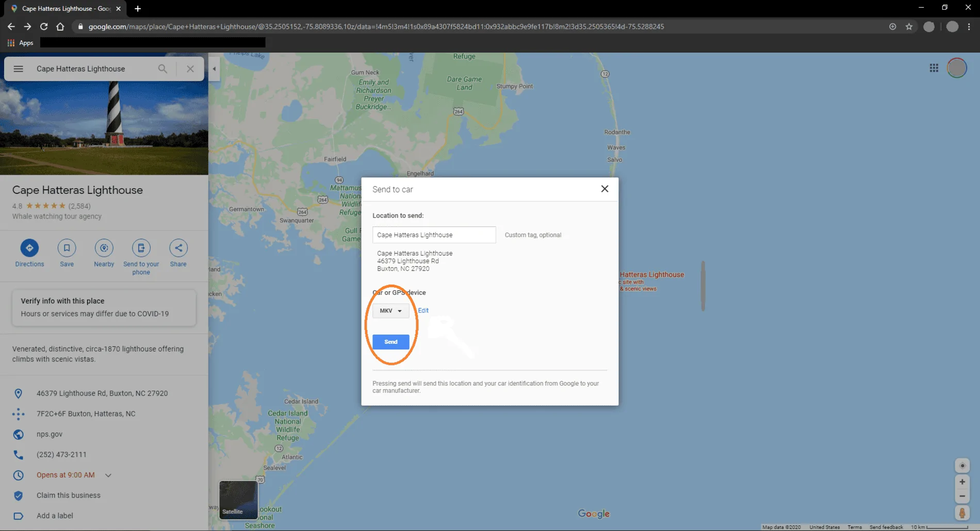
Task: Click the Edit device link
Action: click(x=423, y=310)
